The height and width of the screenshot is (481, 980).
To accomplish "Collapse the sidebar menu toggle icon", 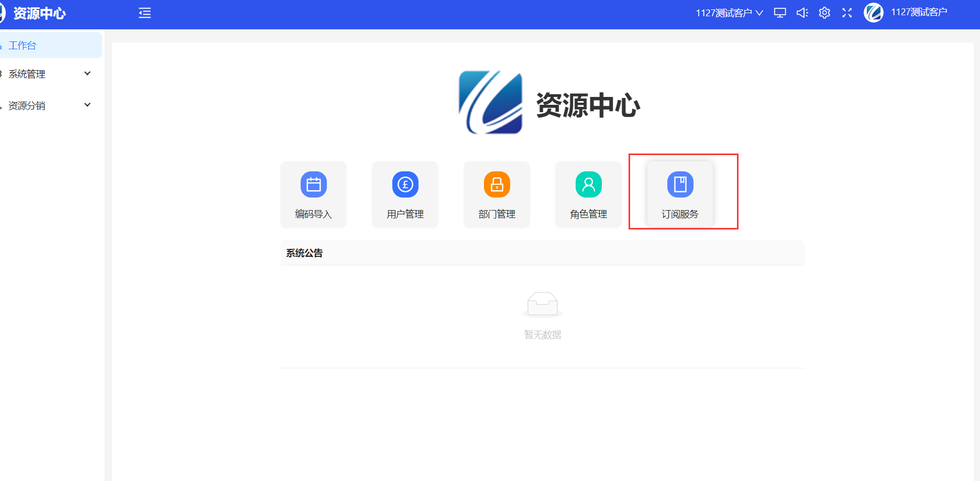I will tap(145, 13).
